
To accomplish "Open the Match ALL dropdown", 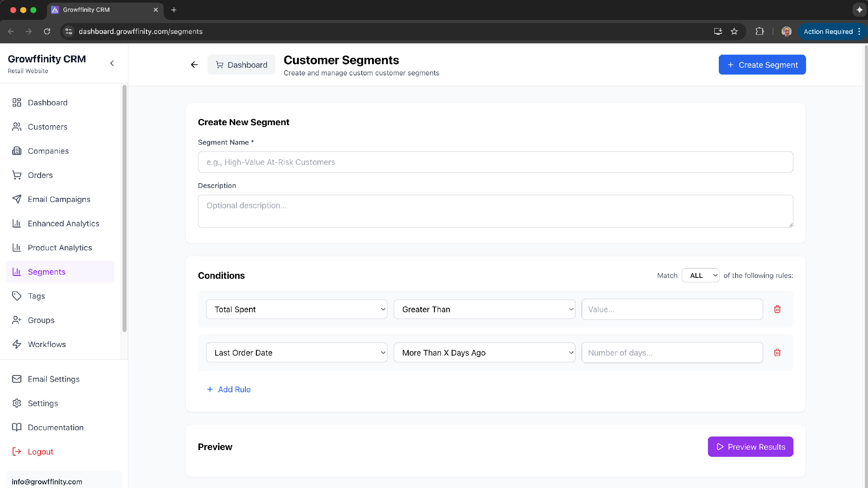I will (700, 276).
